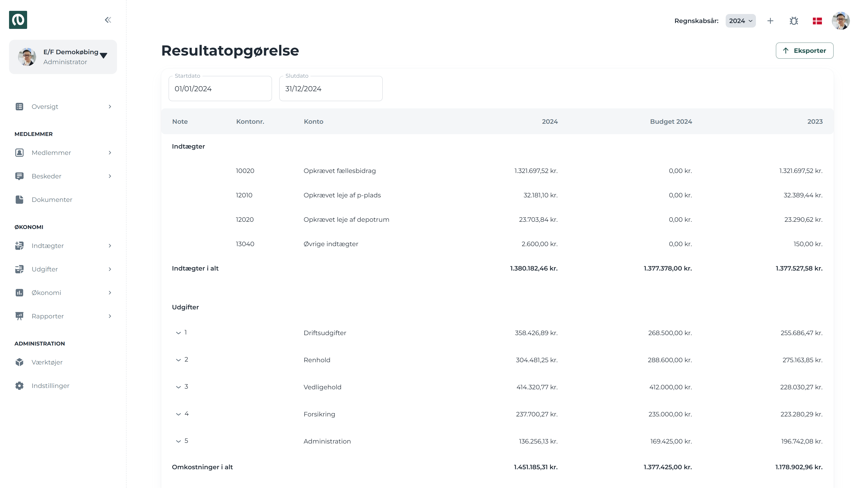Expand note 1 Driftsudgifter row
The width and height of the screenshot is (868, 488).
(178, 333)
